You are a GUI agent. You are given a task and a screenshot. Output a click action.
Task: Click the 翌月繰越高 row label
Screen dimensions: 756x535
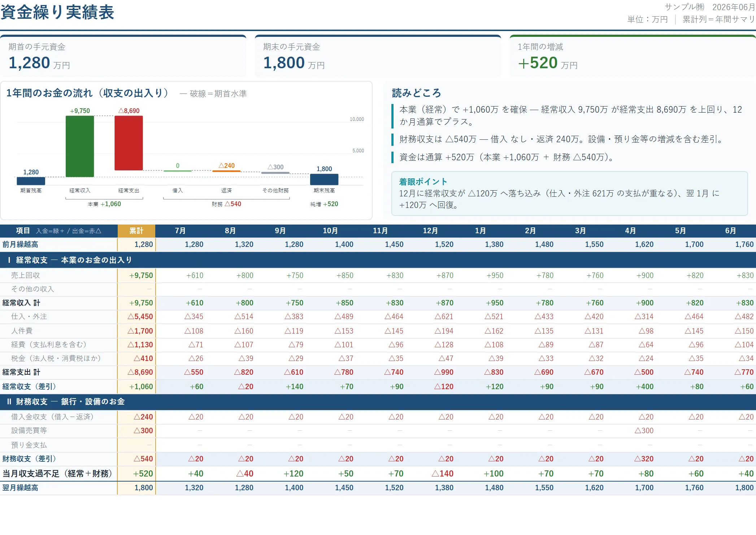pos(20,488)
